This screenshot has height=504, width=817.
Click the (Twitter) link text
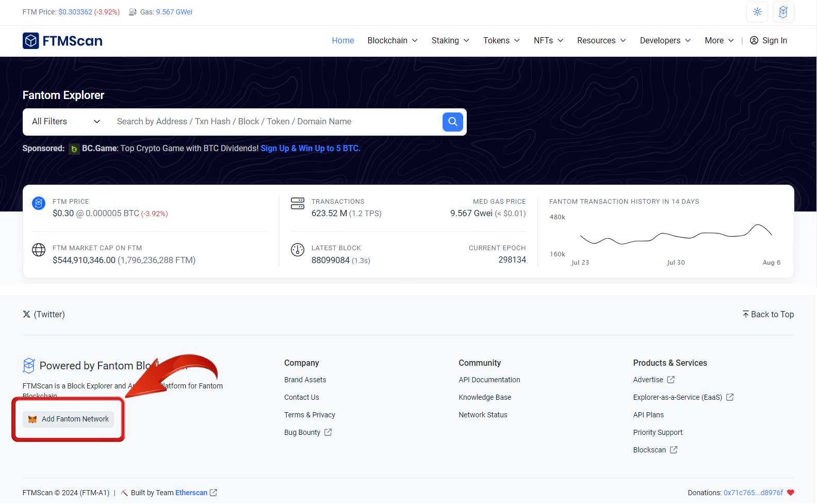click(x=50, y=314)
